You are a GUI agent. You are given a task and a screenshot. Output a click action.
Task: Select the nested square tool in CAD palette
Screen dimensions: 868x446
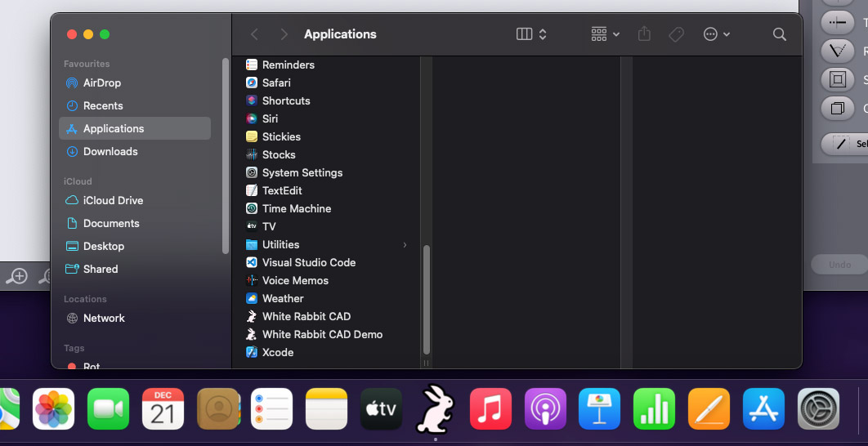pos(838,79)
